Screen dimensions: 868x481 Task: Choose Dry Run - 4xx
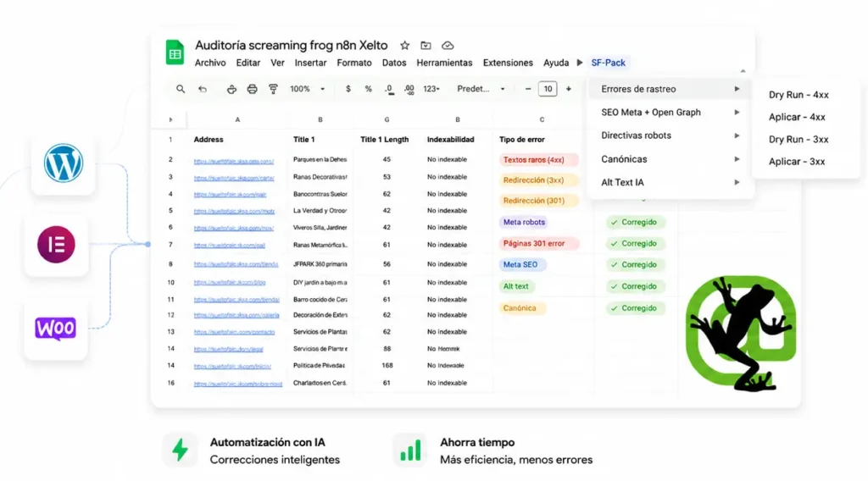(x=798, y=95)
